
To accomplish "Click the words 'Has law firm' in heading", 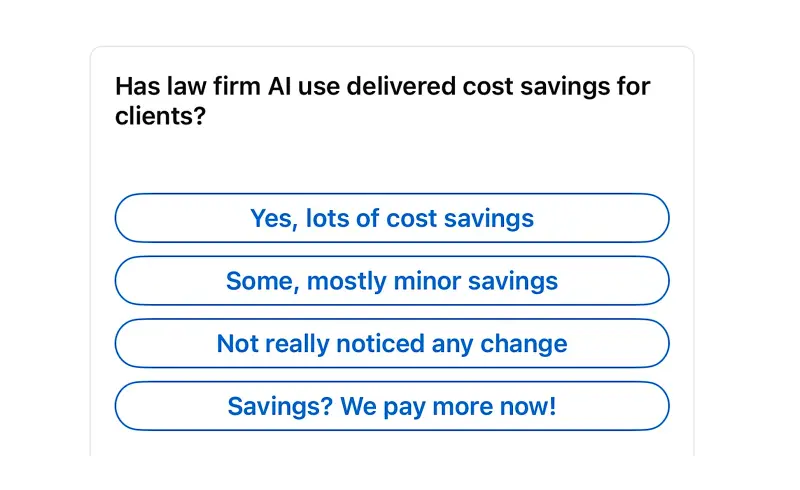I will [188, 86].
